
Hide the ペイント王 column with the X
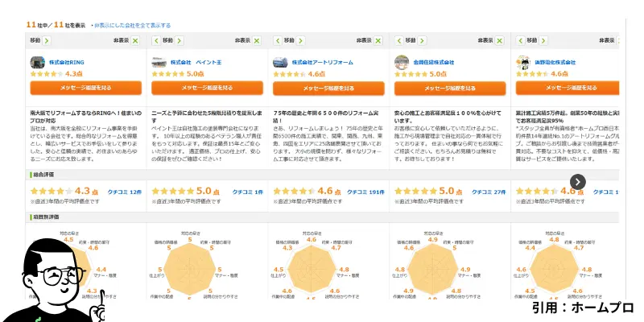(x=257, y=41)
